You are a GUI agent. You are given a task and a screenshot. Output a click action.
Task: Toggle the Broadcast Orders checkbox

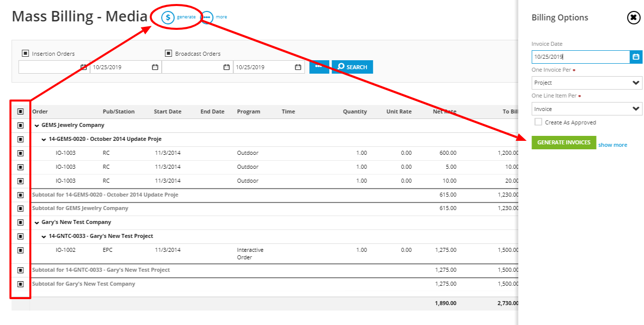pyautogui.click(x=168, y=53)
